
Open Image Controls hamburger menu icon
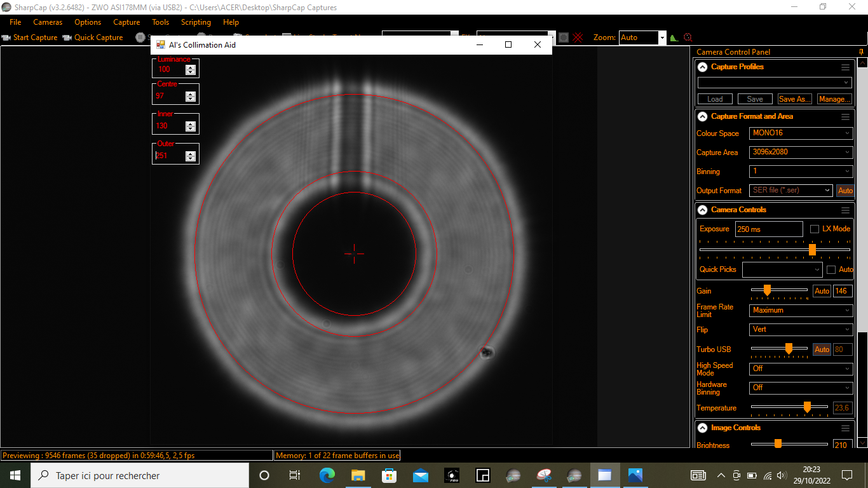pos(845,428)
